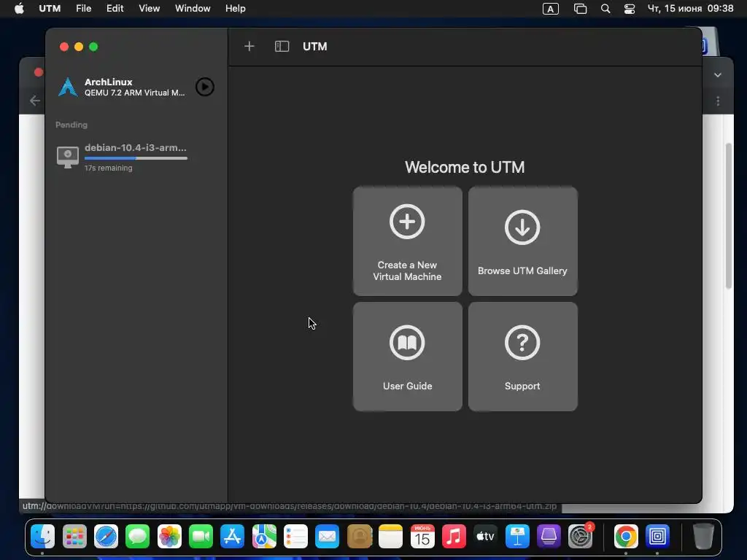Image resolution: width=747 pixels, height=560 pixels.
Task: Click the keyboard input source indicator
Action: (550, 9)
